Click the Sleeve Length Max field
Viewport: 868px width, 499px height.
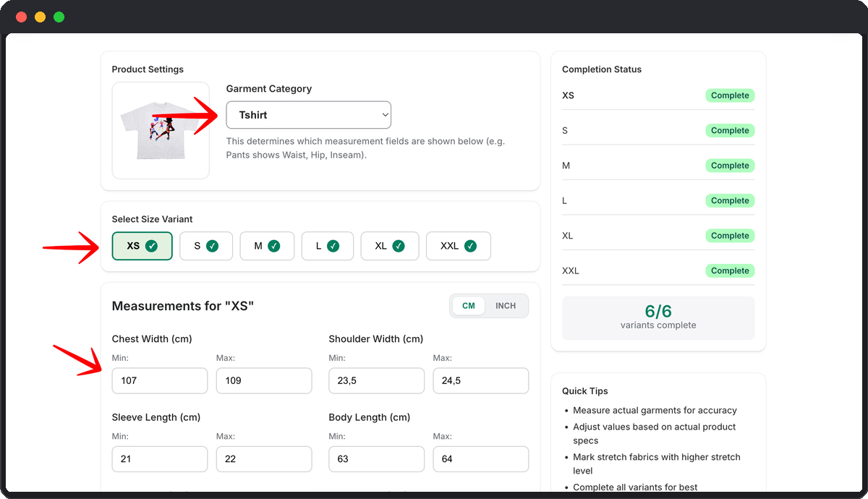pos(264,459)
